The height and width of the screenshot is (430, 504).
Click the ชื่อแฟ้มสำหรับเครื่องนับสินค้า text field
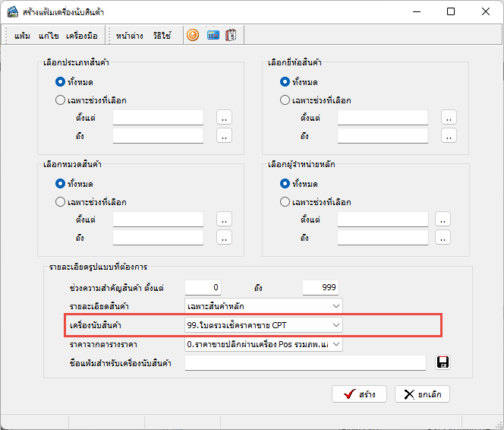[305, 363]
